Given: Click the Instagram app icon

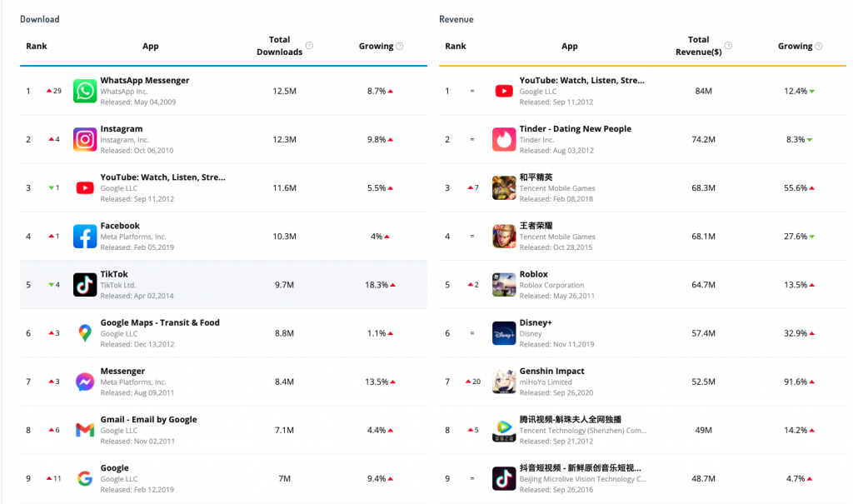Looking at the screenshot, I should click(85, 139).
